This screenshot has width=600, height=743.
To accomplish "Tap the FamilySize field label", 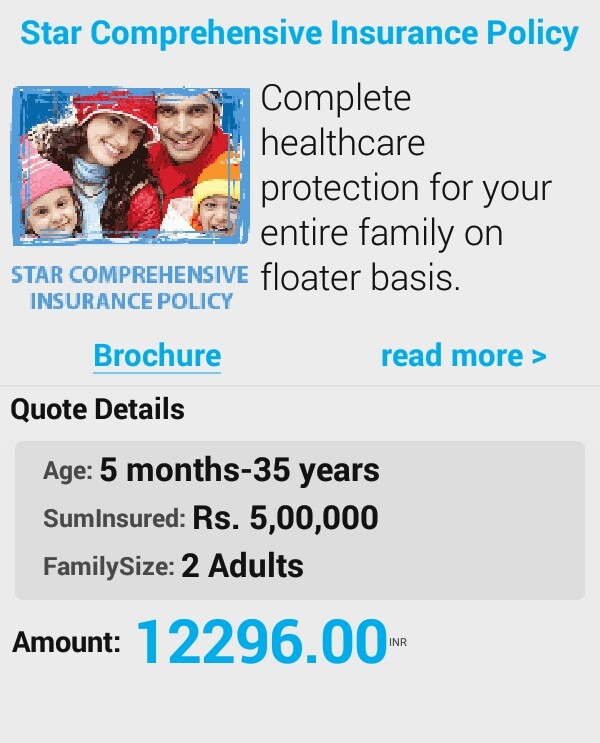I will 109,567.
